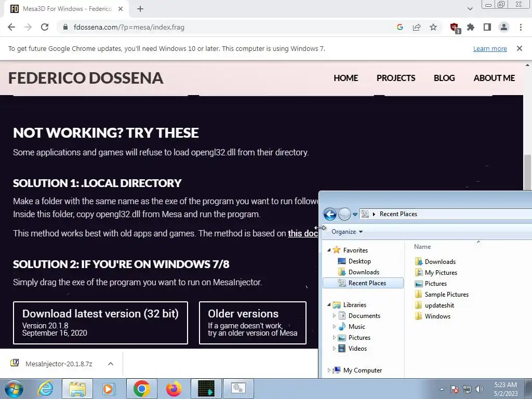
Task: Open the BLOG menu item
Action: click(444, 78)
